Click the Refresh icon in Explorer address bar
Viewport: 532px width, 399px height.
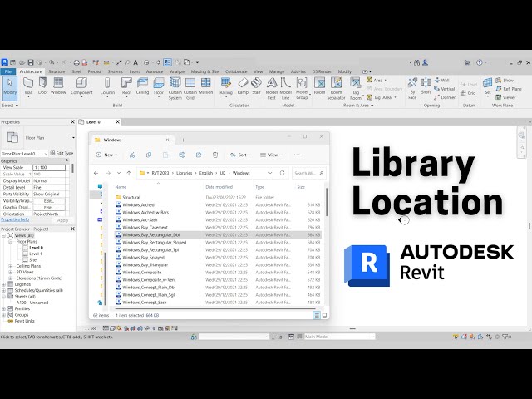click(282, 173)
